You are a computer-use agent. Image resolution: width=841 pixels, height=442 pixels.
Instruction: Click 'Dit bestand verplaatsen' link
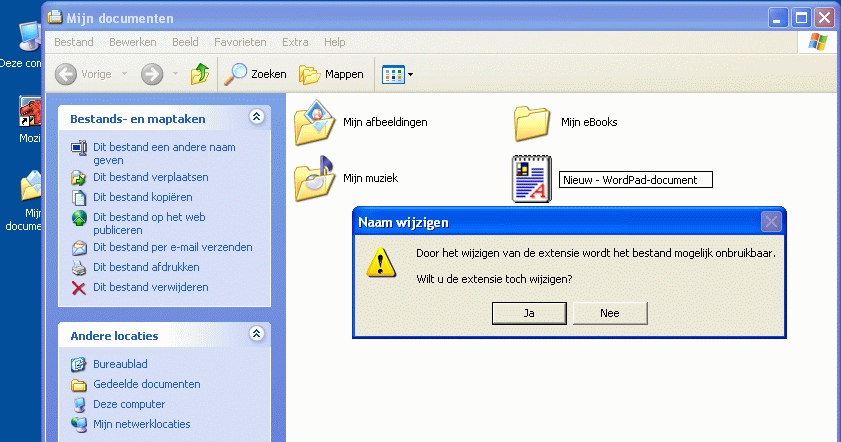151,177
